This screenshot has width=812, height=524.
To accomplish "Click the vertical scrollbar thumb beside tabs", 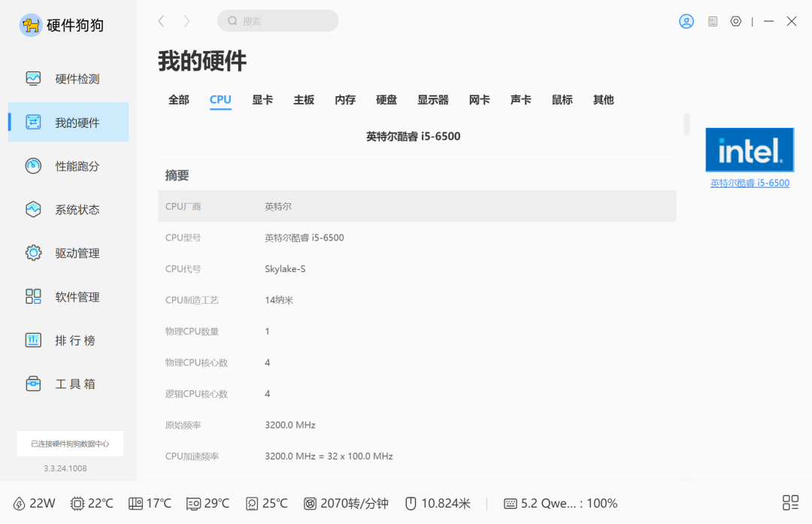I will click(686, 124).
